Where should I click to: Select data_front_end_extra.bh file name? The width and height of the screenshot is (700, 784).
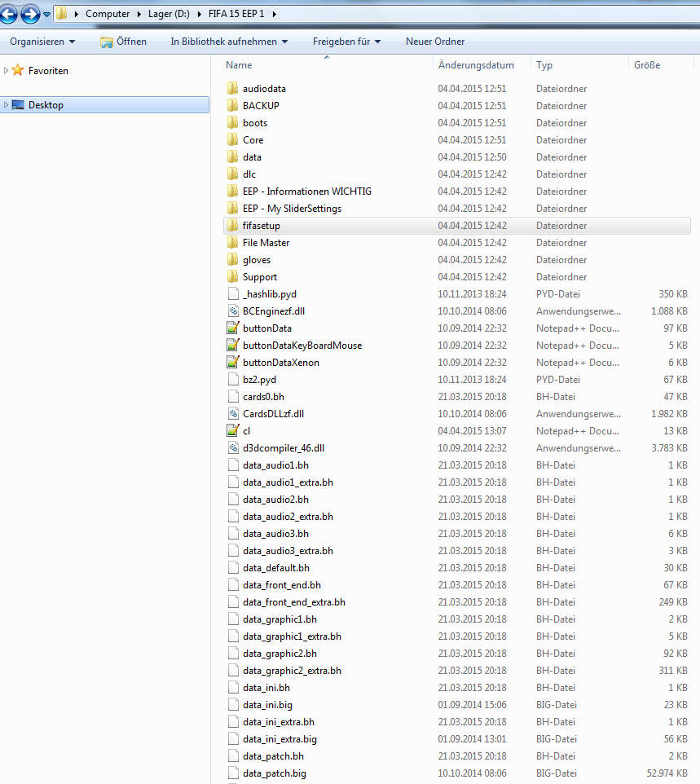pos(294,602)
